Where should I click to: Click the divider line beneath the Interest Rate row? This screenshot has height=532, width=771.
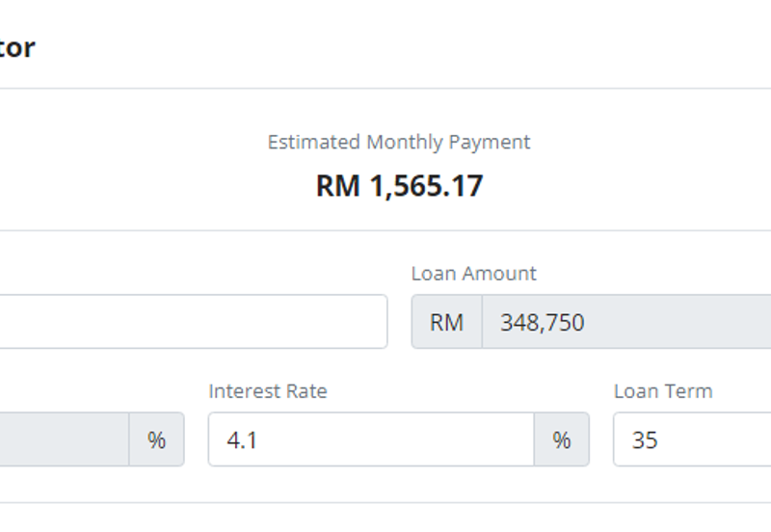[x=385, y=502]
